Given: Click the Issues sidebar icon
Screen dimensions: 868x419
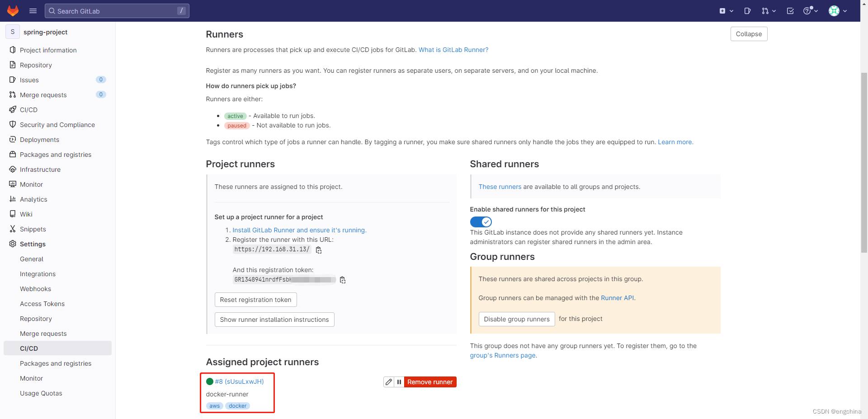Looking at the screenshot, I should click(x=13, y=80).
